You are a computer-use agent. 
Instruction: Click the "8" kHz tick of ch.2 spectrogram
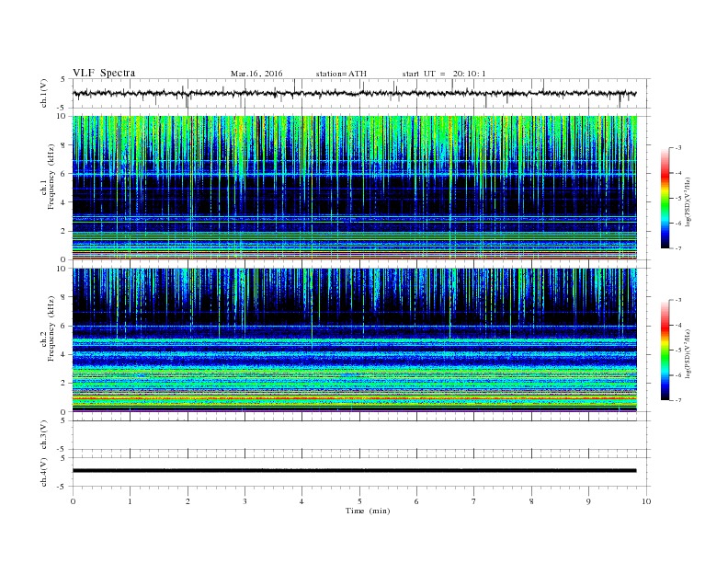click(63, 297)
